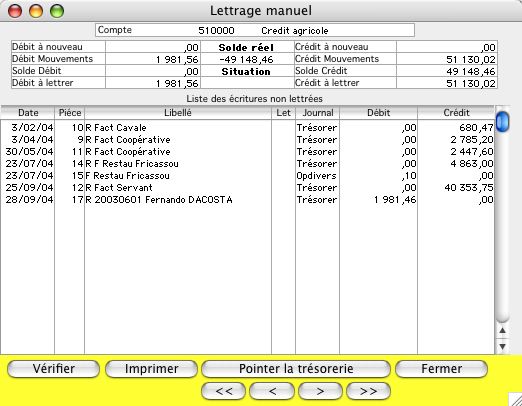Screen dimensions: 522x406
Task: Click the green zoom window button
Action: click(57, 11)
